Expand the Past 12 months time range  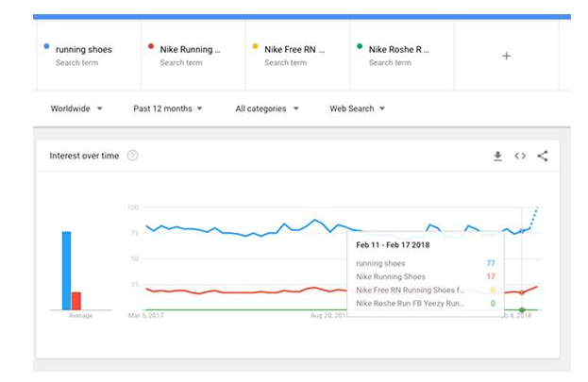tap(168, 108)
